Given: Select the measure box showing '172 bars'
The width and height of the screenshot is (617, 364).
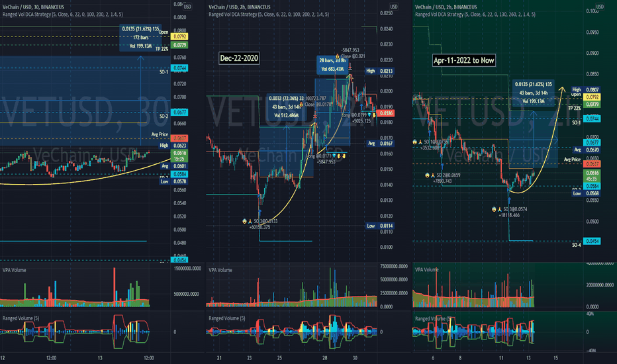Looking at the screenshot, I should pos(140,37).
